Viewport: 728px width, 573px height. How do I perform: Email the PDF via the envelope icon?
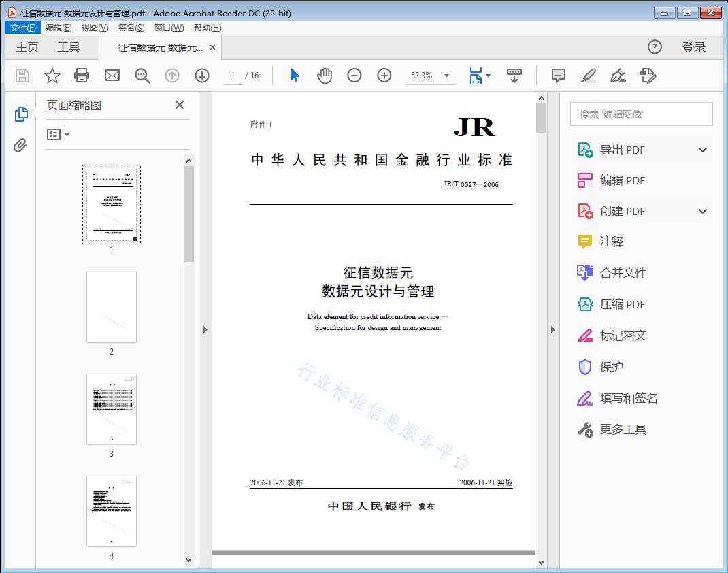point(112,76)
